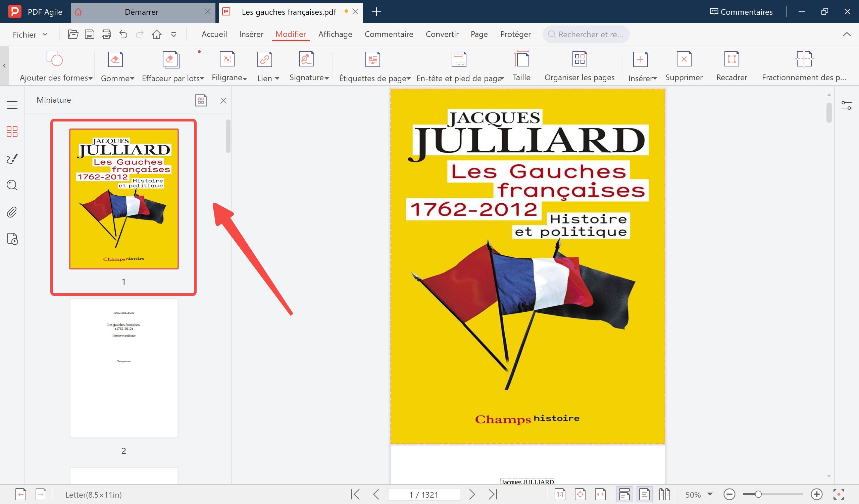
Task: Zoom in with plus button
Action: point(816,494)
